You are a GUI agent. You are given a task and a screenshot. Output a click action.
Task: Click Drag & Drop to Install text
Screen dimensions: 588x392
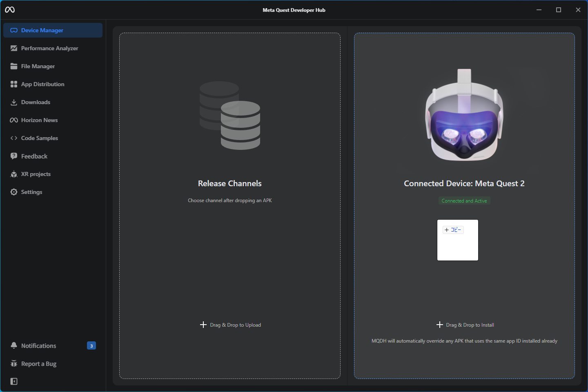470,325
